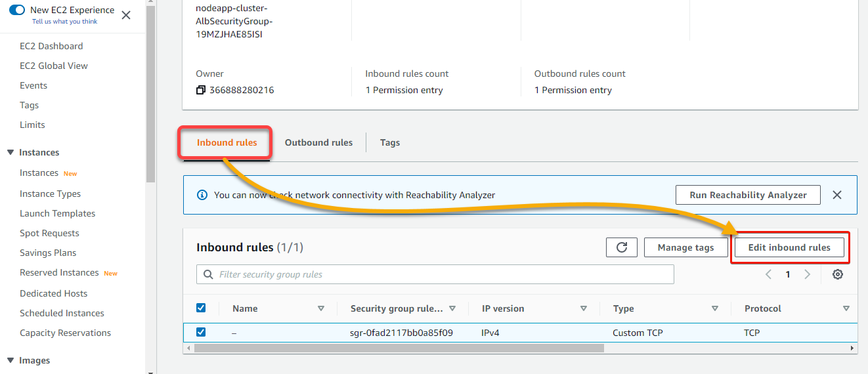
Task: Sort by Security group rule column arrow
Action: tap(452, 308)
